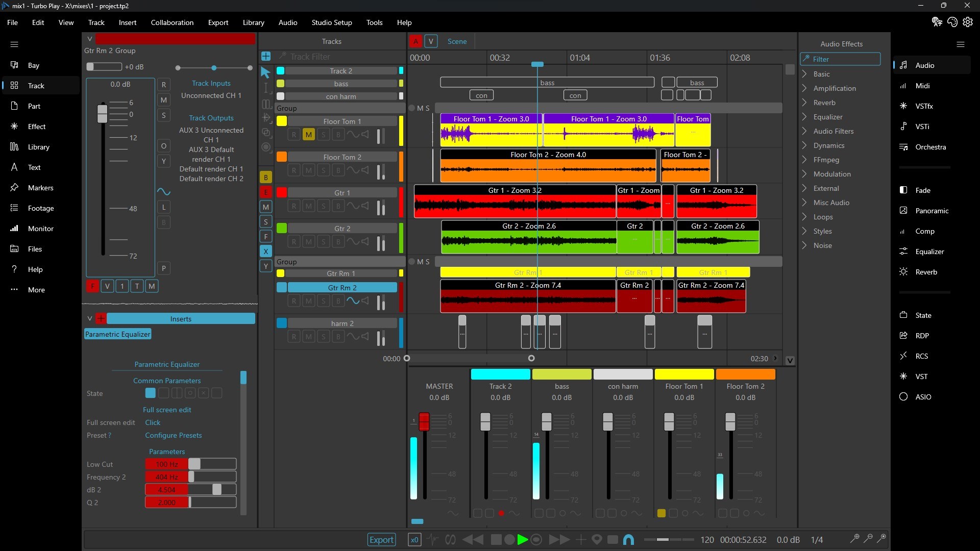
Task: Select the Fade icon in effects sidebar
Action: point(902,190)
